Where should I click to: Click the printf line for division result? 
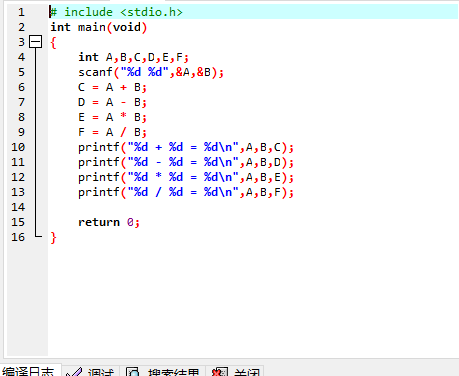186,192
